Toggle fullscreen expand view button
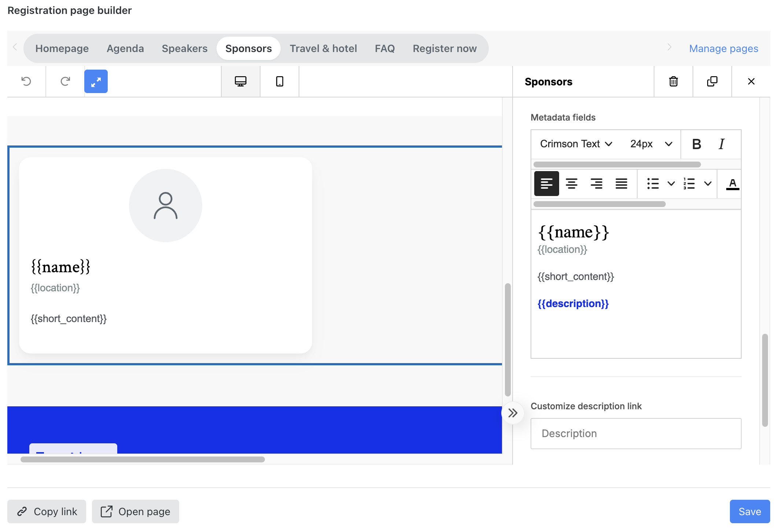Image resolution: width=779 pixels, height=532 pixels. [96, 81]
